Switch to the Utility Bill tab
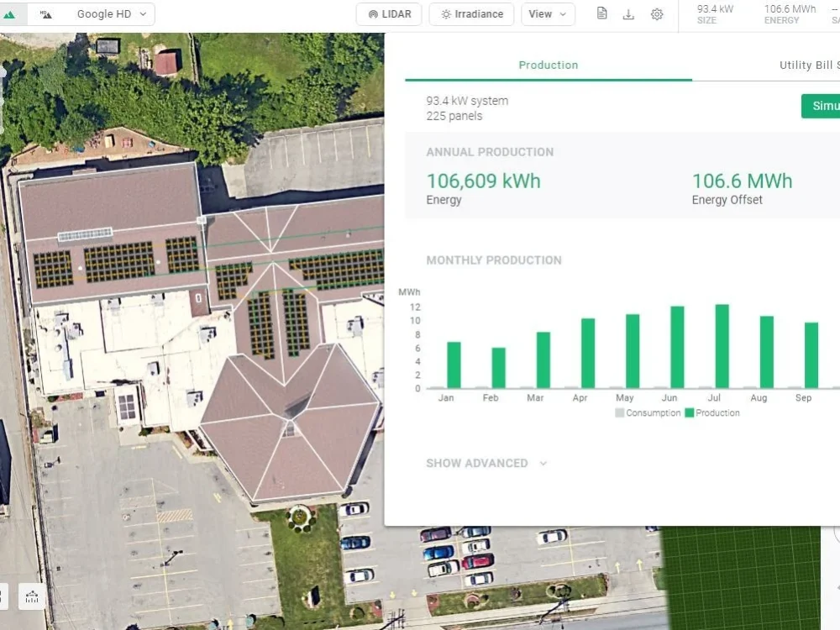 click(x=809, y=66)
